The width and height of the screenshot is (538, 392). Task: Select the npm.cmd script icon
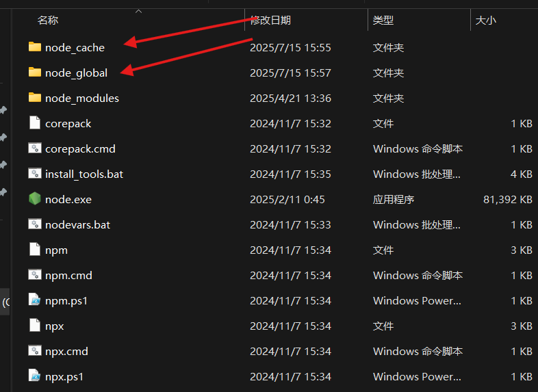[35, 275]
